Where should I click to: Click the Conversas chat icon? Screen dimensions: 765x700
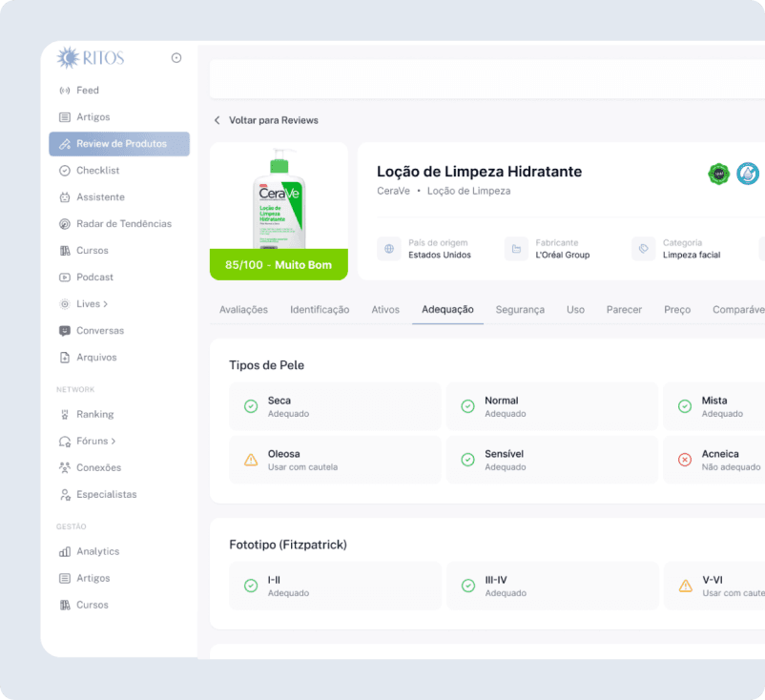tap(65, 331)
